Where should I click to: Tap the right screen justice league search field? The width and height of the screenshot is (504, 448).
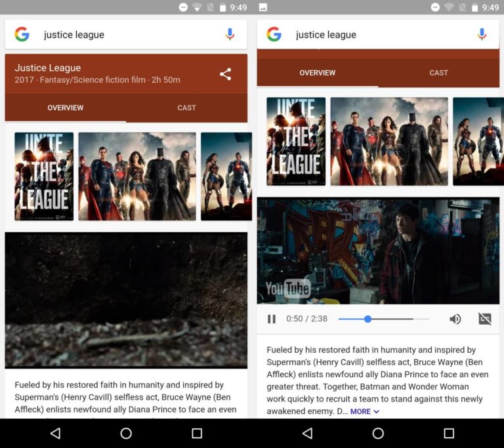click(x=378, y=34)
